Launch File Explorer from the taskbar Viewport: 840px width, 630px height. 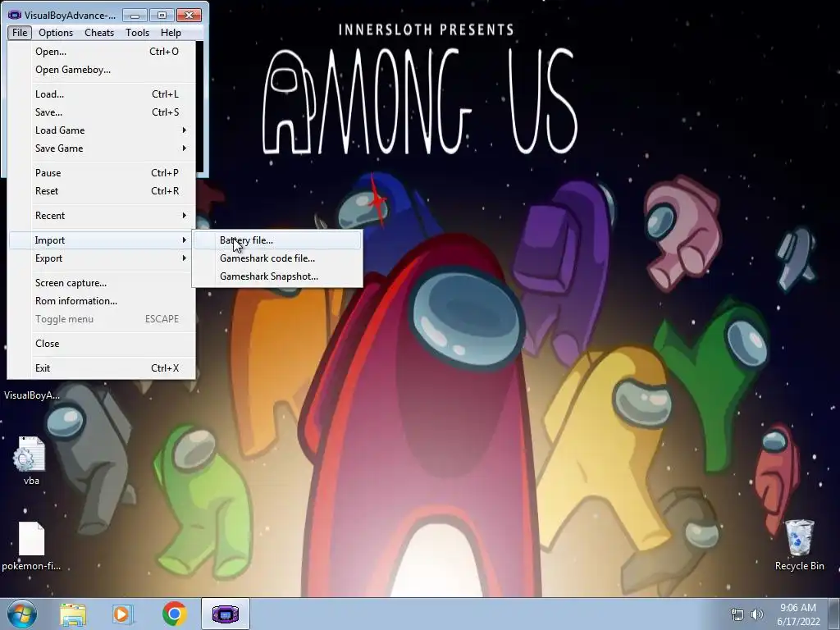click(x=73, y=614)
